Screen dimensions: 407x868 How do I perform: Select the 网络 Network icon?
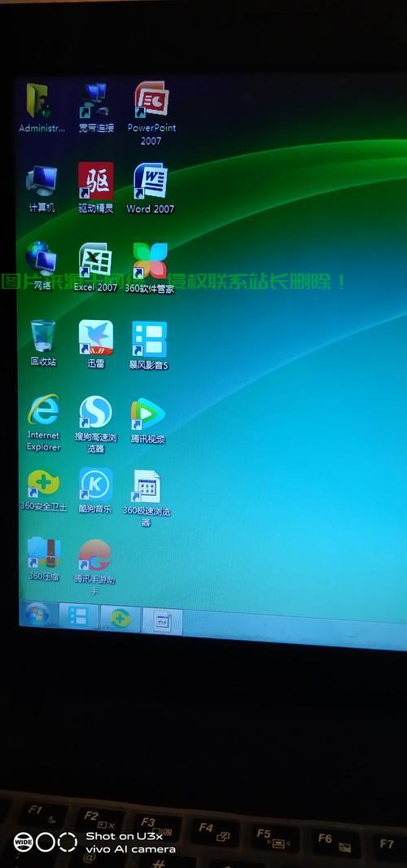click(41, 258)
